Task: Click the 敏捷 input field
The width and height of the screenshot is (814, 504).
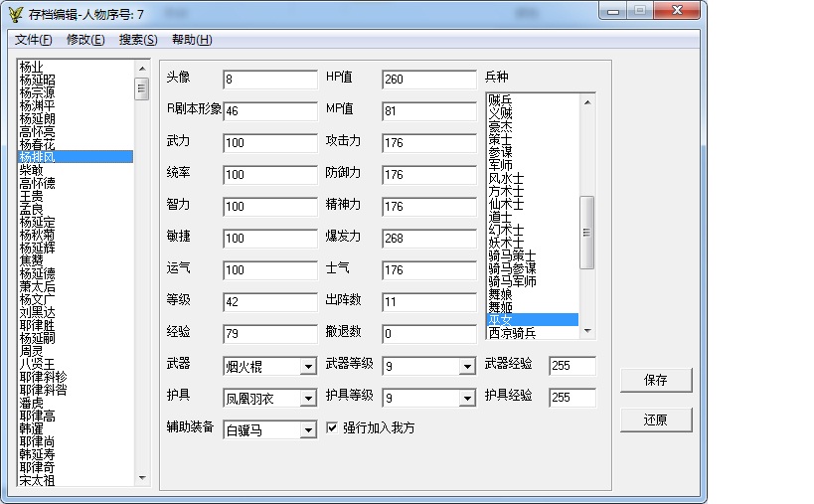Action: click(270, 239)
